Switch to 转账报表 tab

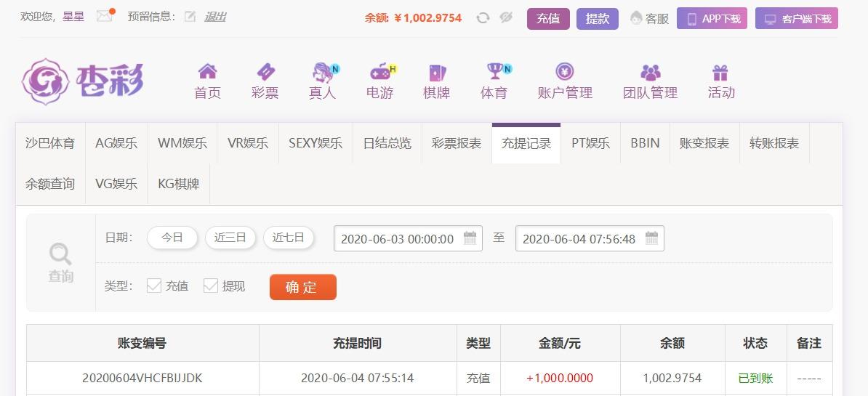click(774, 143)
